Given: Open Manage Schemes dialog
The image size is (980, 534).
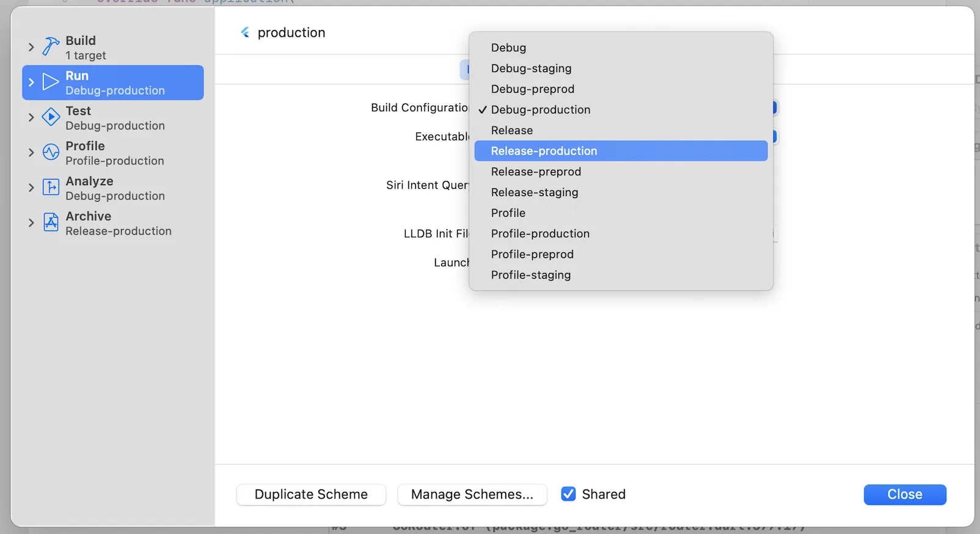Looking at the screenshot, I should click(472, 494).
